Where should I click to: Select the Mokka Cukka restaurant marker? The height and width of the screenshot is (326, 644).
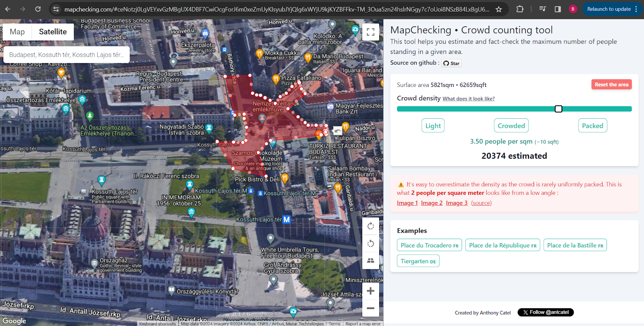point(260,54)
